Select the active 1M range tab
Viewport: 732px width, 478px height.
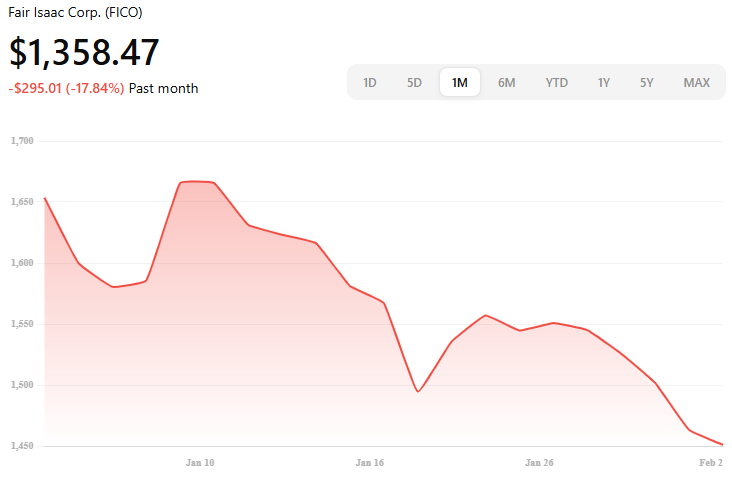click(460, 83)
